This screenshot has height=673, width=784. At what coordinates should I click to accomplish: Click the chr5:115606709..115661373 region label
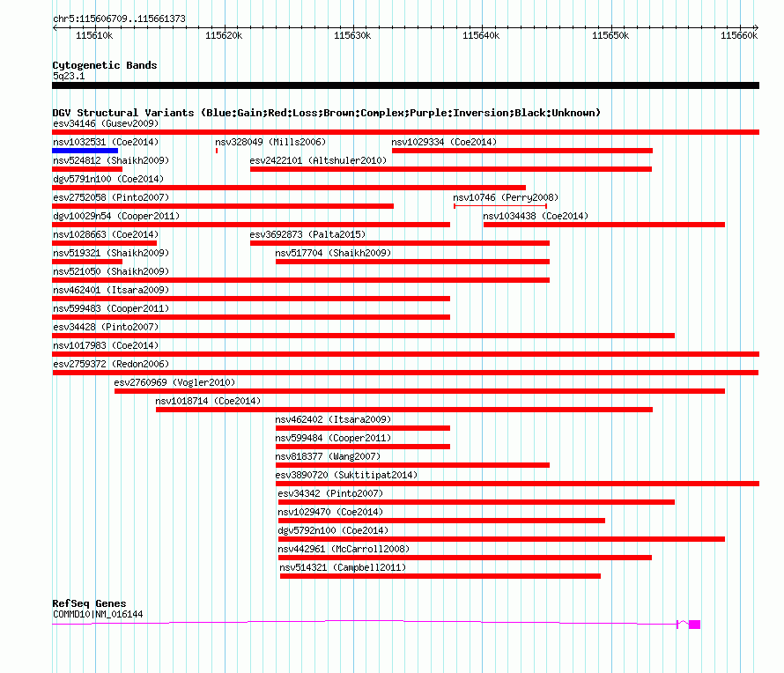(x=119, y=18)
